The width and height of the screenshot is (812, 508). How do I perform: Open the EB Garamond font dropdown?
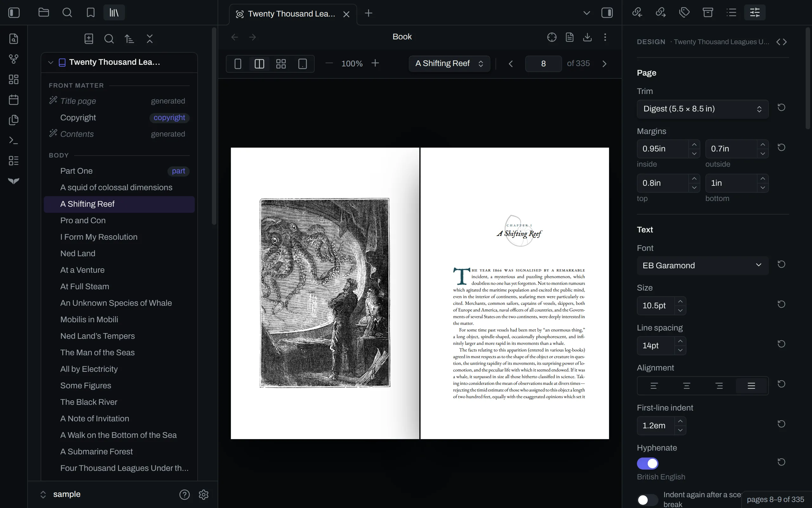(x=703, y=265)
